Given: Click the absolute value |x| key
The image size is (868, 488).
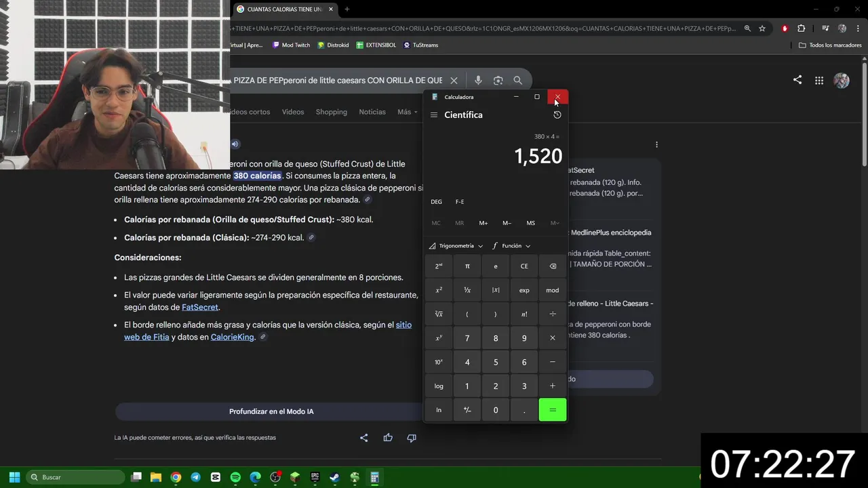Looking at the screenshot, I should [496, 290].
